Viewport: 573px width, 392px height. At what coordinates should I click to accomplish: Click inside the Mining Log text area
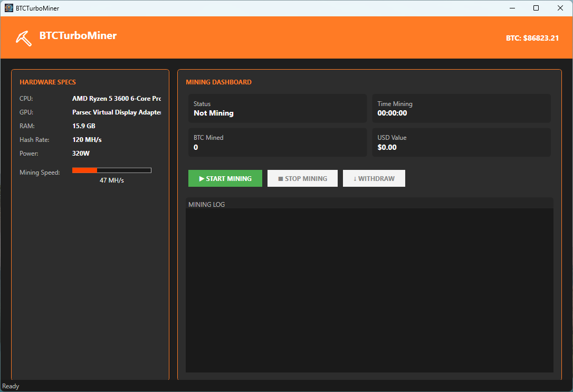click(x=369, y=290)
